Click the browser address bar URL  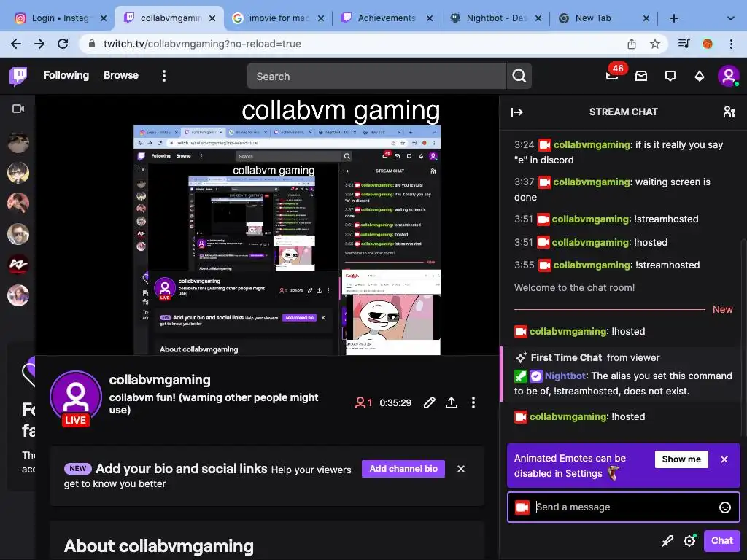pyautogui.click(x=202, y=44)
